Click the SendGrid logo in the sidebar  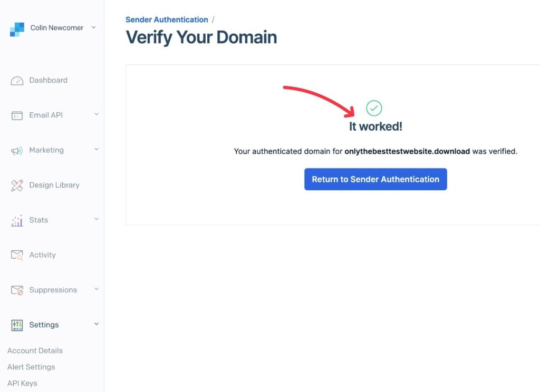coord(16,27)
